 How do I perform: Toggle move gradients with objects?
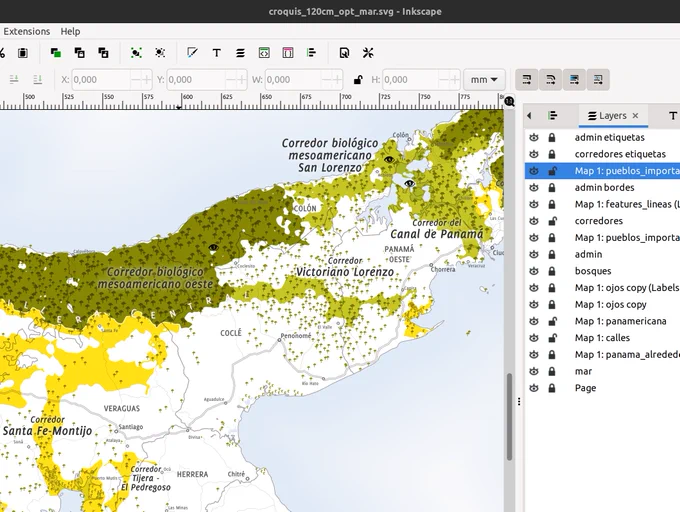(574, 80)
